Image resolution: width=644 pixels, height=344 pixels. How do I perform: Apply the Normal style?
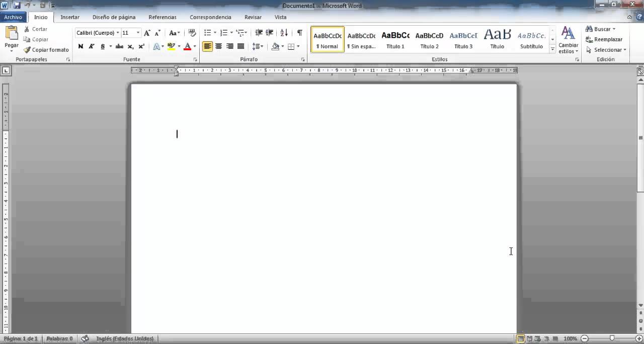[x=328, y=39]
